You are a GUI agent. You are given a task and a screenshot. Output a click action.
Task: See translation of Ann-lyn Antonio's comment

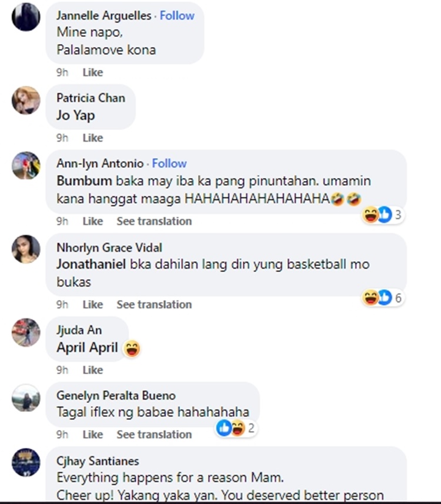(x=154, y=221)
